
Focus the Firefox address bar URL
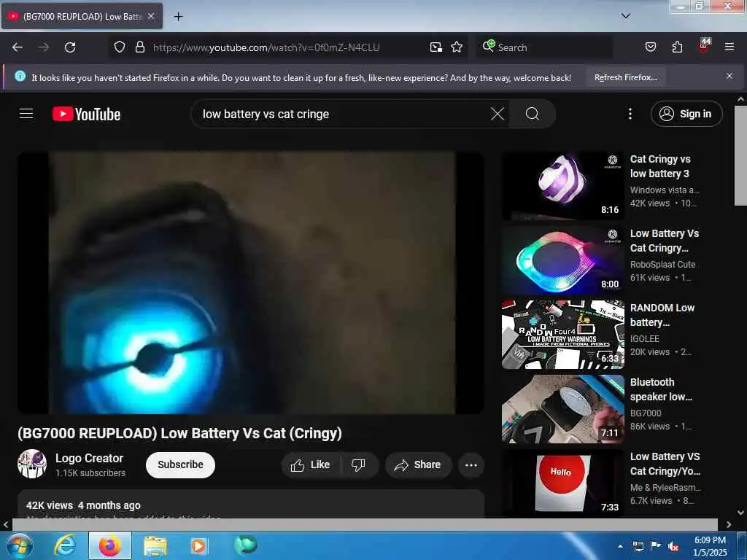point(266,47)
